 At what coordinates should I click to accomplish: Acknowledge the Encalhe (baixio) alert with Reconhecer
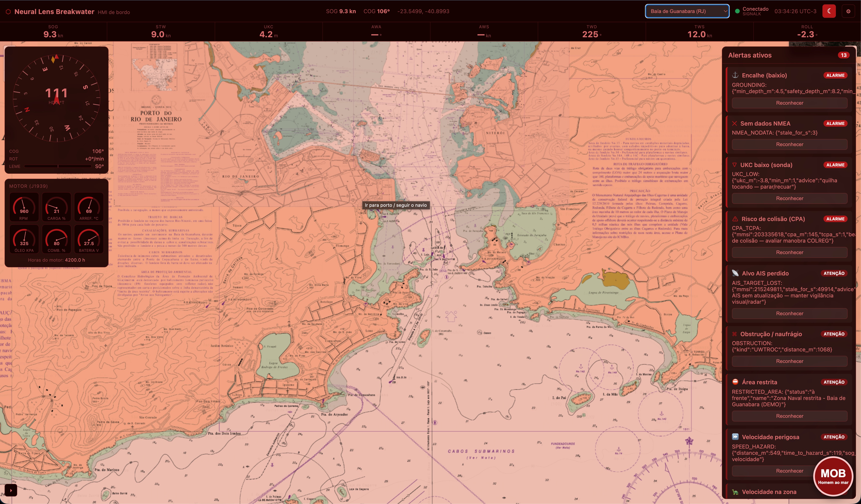[x=790, y=103]
